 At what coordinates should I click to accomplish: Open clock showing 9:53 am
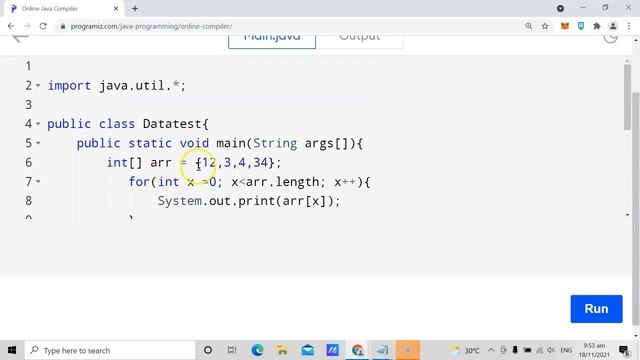tap(594, 350)
